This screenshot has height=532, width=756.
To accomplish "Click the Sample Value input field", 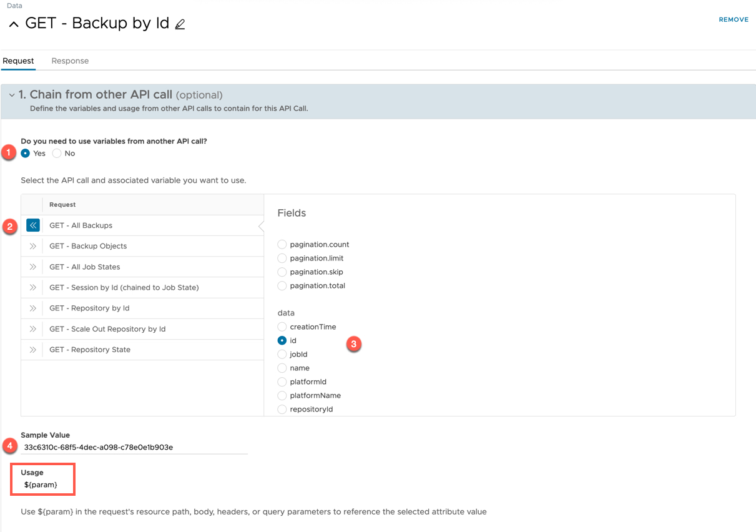I will [x=134, y=447].
